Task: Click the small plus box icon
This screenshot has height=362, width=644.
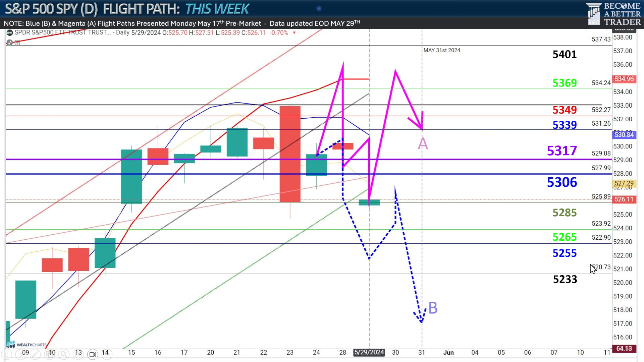Action: coord(17,43)
